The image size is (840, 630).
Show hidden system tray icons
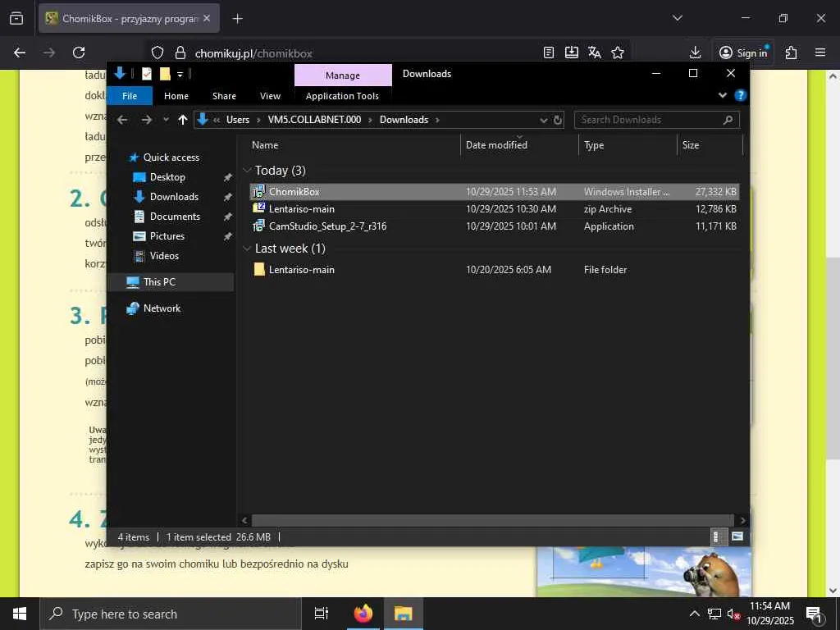pos(694,614)
